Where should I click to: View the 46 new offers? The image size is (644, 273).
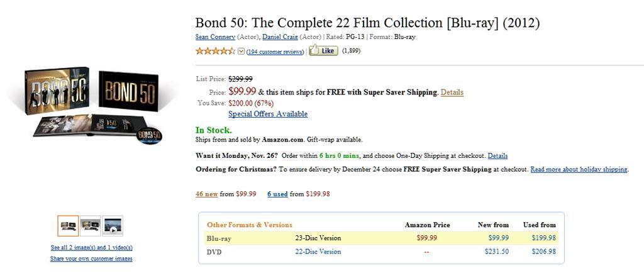(206, 194)
